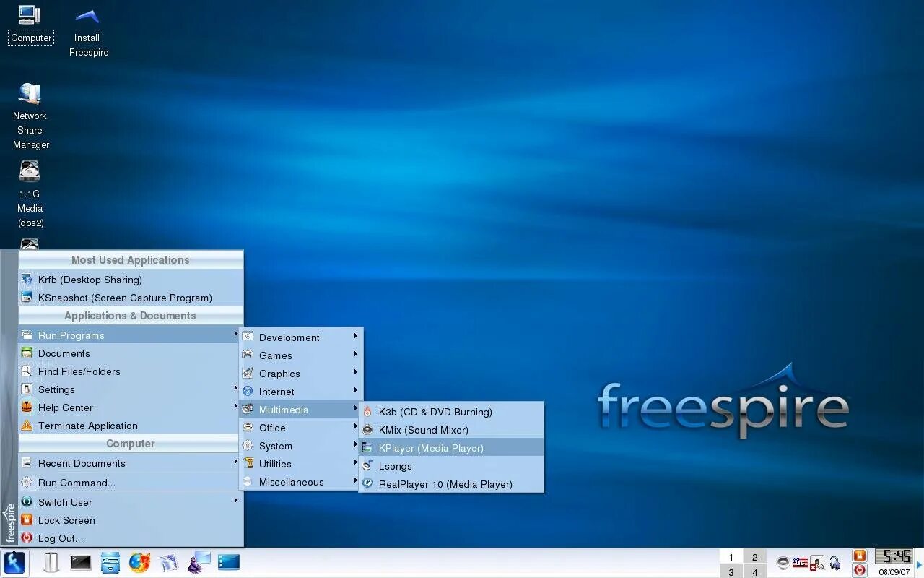Screen dimensions: 924x578
Task: Click the orange lock screen tray button
Action: click(x=859, y=556)
